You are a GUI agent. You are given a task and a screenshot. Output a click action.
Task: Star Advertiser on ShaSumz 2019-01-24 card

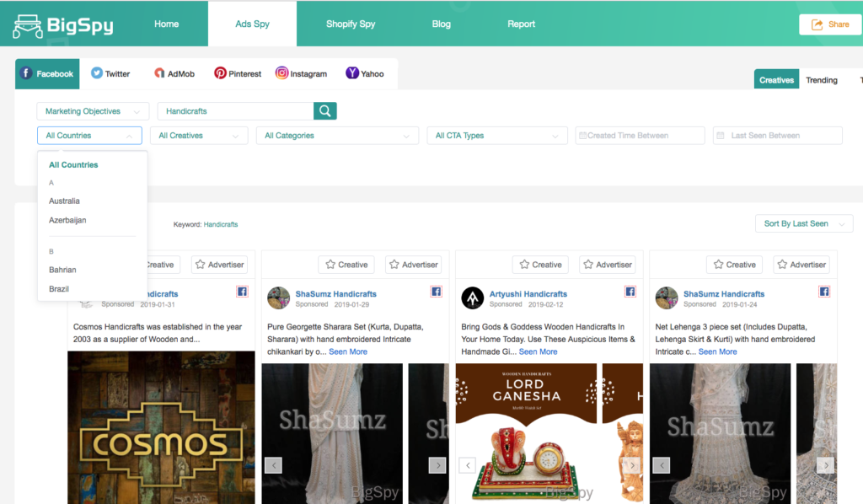coord(801,265)
